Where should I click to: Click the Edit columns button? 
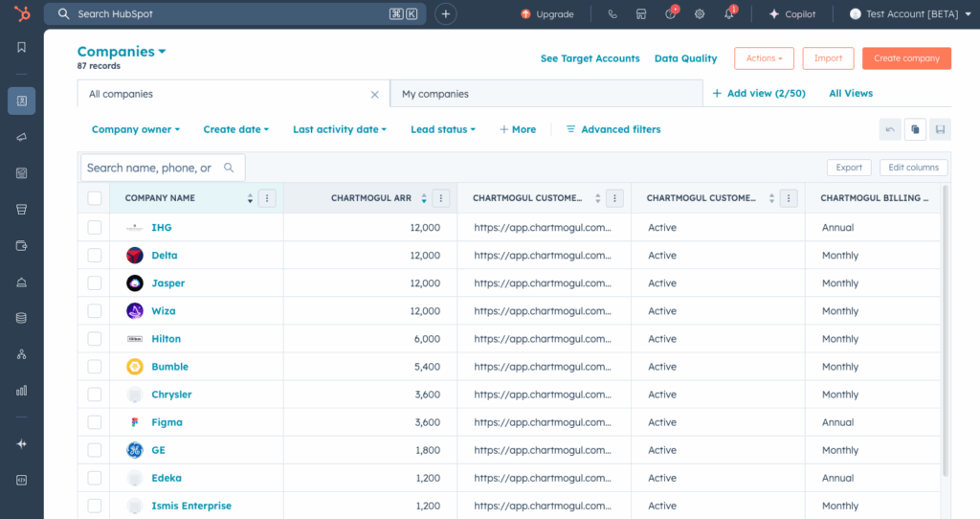(x=913, y=168)
